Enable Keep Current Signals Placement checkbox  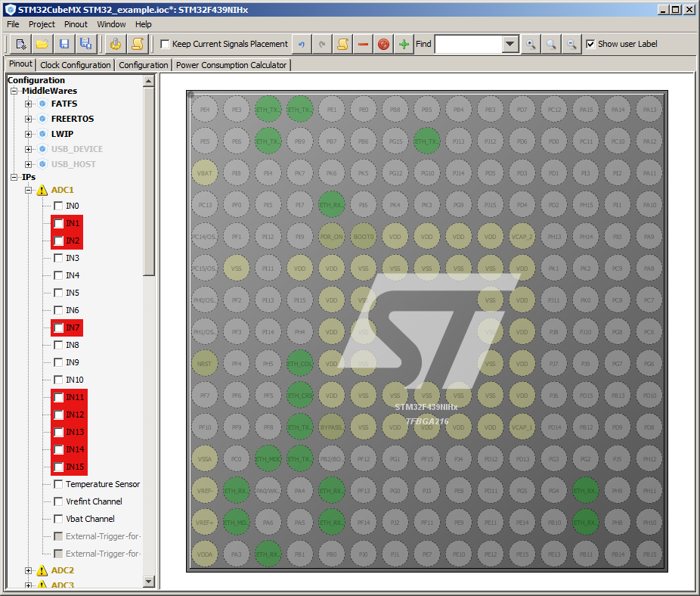click(x=165, y=44)
